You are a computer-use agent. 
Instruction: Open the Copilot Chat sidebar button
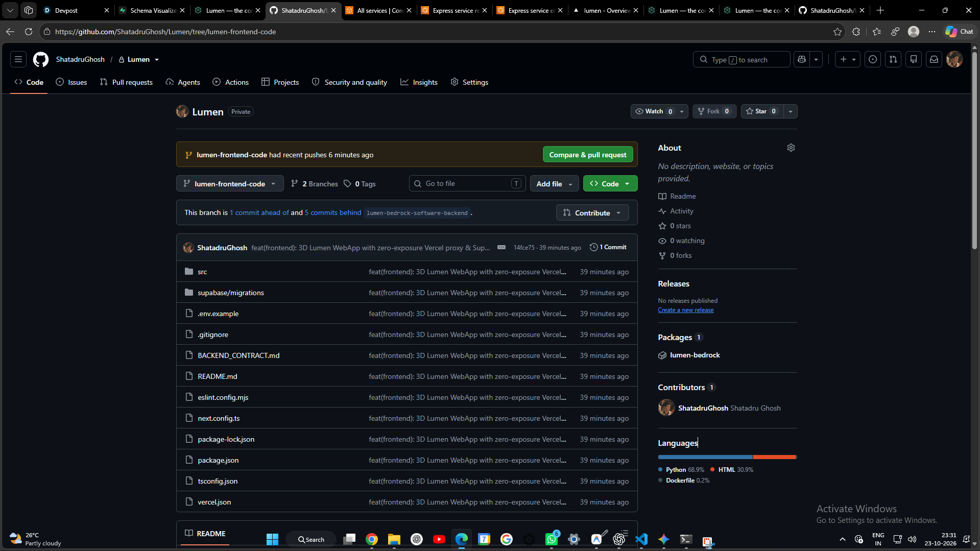(960, 32)
